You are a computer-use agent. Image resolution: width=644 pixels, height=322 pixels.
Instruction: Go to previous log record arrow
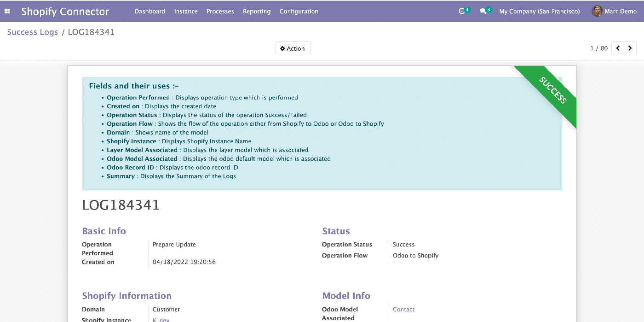[x=618, y=48]
